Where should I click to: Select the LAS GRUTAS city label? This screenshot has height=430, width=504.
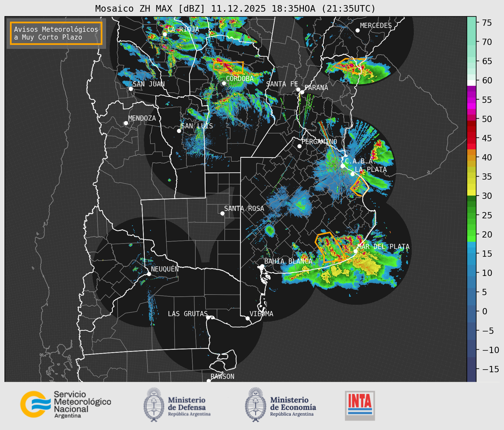point(188,314)
